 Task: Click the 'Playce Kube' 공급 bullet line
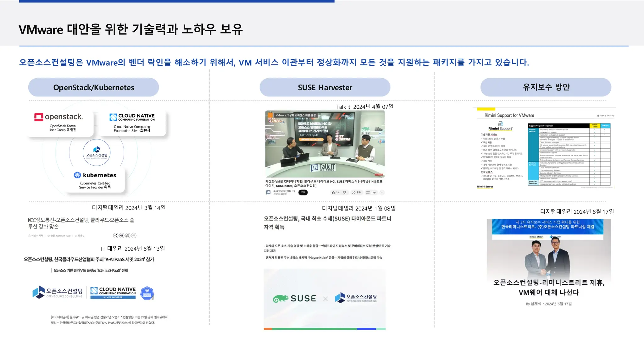point(323,258)
